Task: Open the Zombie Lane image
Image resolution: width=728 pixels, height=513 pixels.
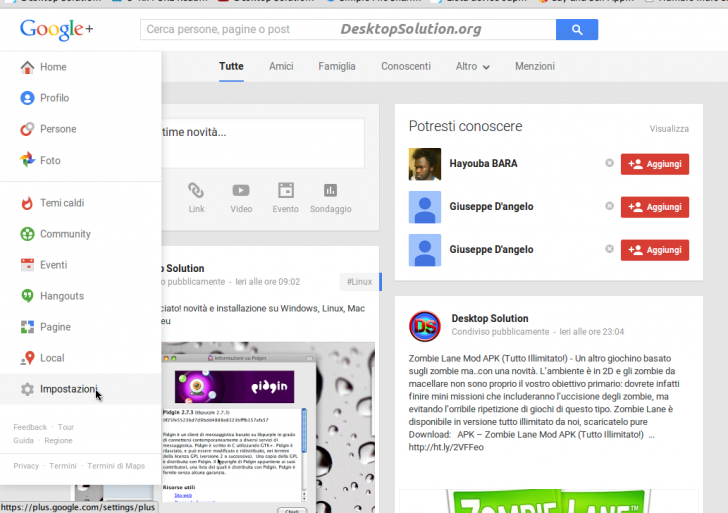Action: click(549, 501)
